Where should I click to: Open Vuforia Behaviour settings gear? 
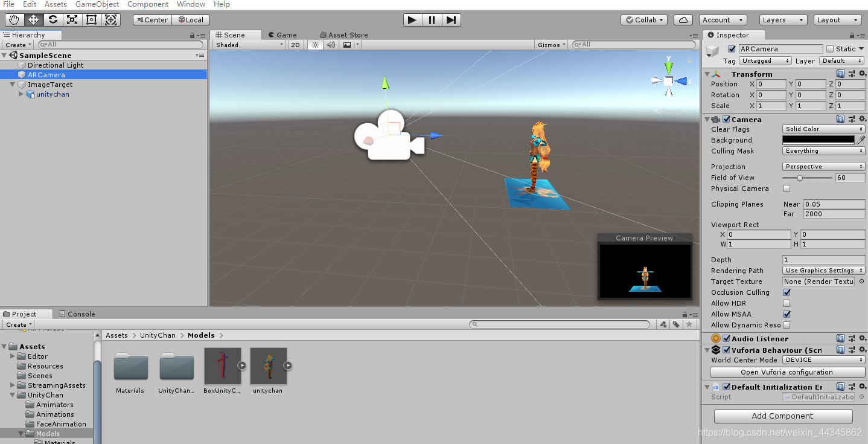[x=862, y=349]
